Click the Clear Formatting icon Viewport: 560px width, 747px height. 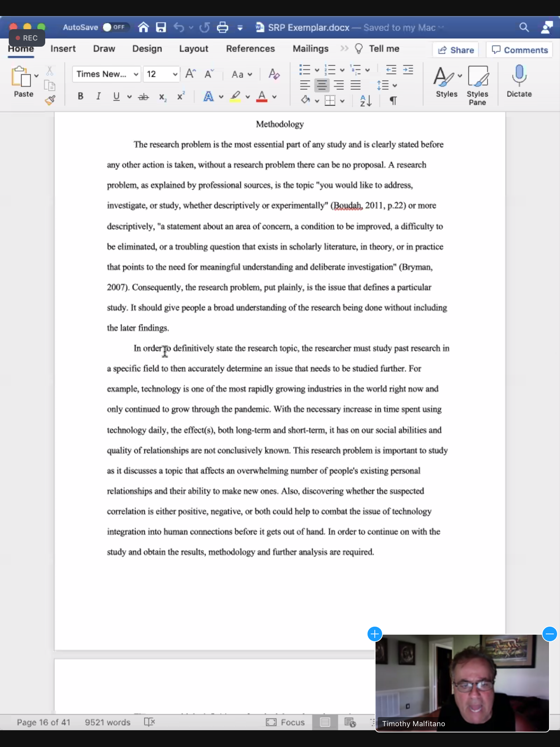(x=274, y=74)
